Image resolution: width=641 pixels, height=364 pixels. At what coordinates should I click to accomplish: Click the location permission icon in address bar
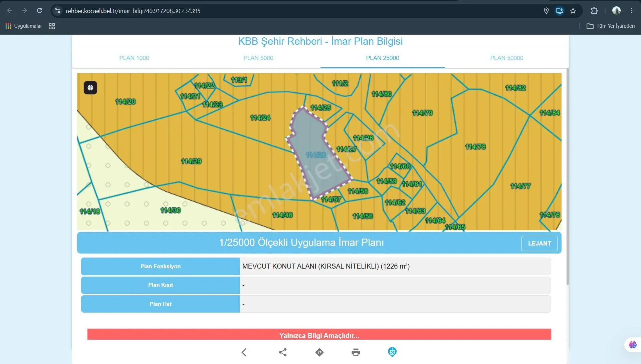coord(546,11)
